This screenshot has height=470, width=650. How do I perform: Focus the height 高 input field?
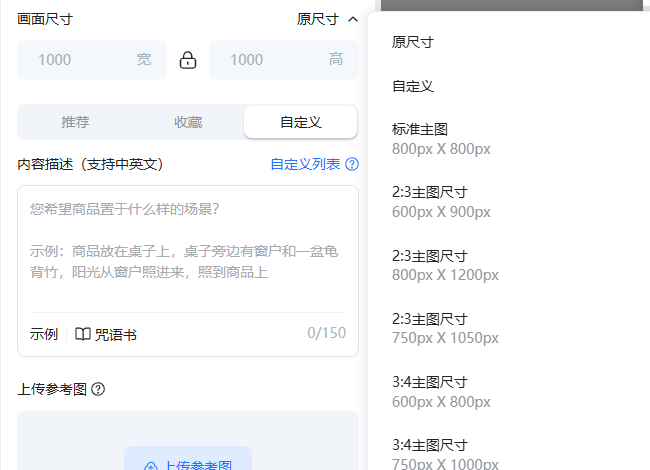pos(284,60)
